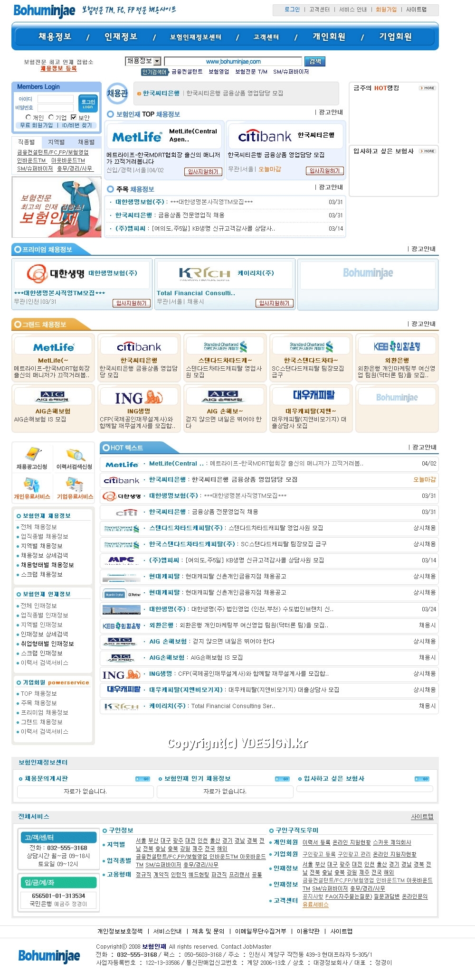Viewport: 475px width, 980px height.
Task: Open 전체 채용정보 in the sidebar
Action: 39,527
